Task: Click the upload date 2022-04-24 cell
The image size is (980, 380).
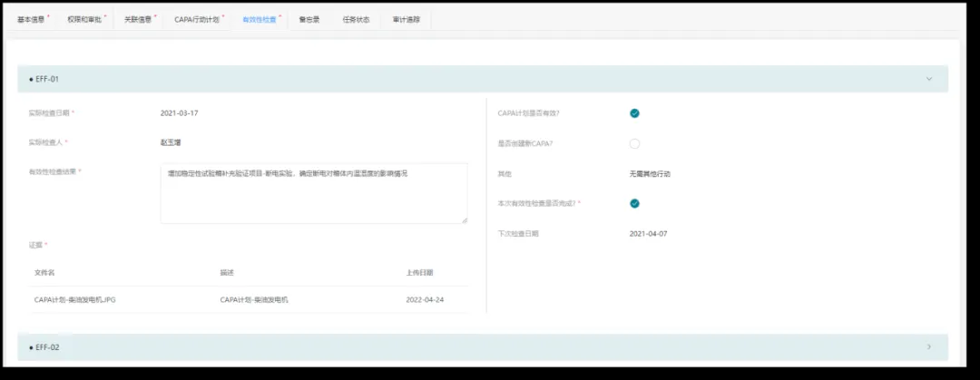Action: point(425,299)
